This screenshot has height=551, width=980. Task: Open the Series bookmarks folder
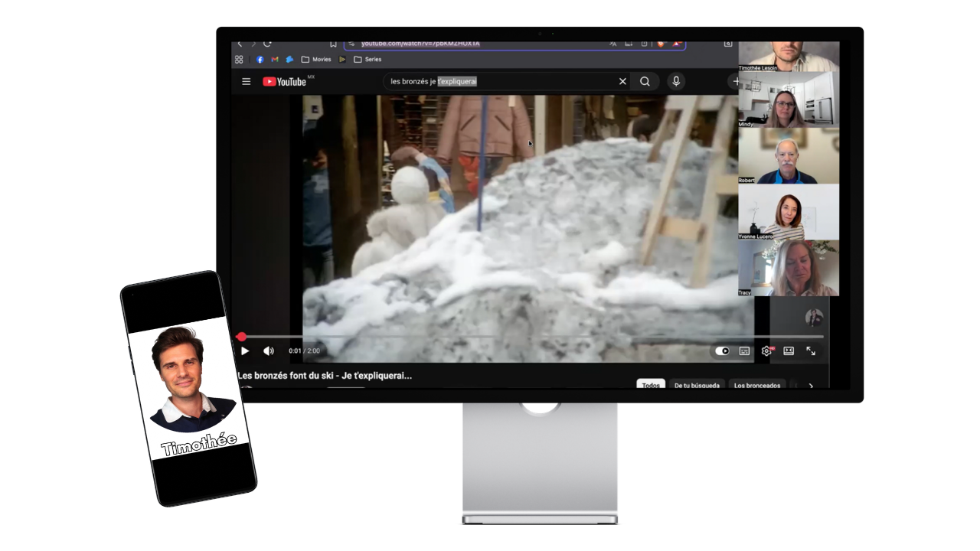[x=367, y=59]
